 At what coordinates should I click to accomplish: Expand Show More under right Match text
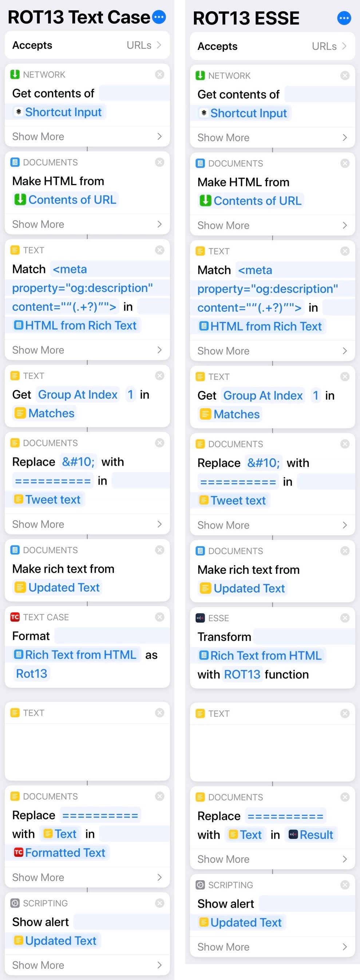coord(272,351)
